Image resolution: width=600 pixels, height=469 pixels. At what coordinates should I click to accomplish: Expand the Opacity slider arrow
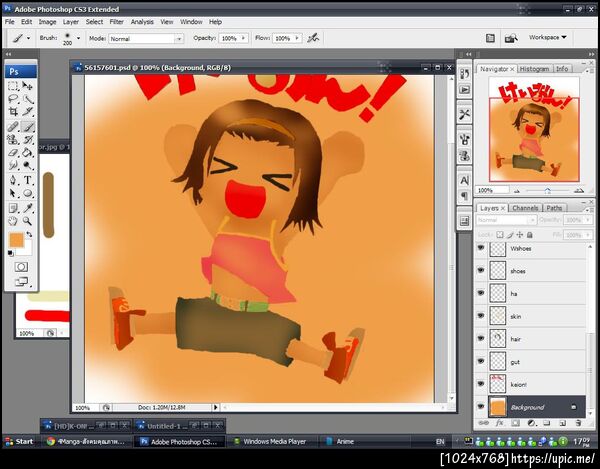[243, 38]
